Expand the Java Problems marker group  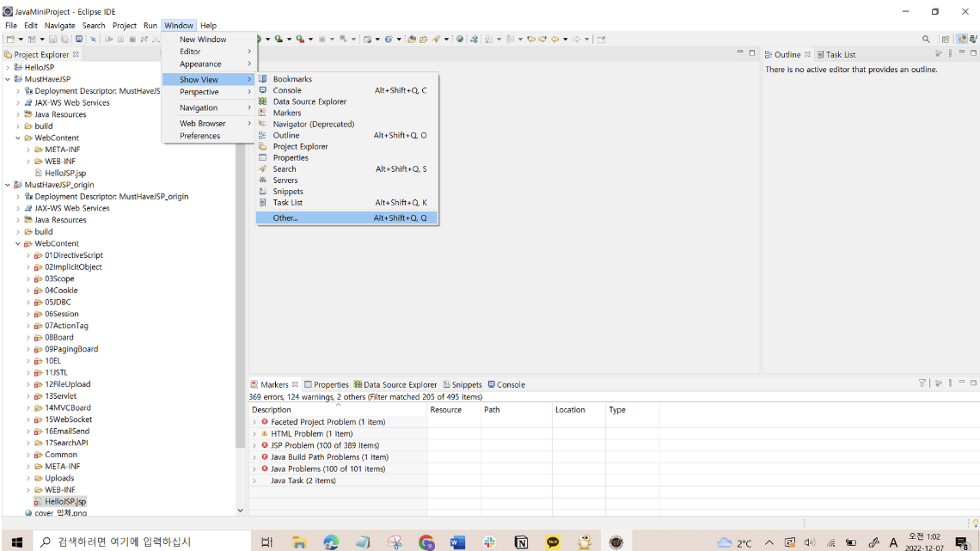[x=254, y=468]
